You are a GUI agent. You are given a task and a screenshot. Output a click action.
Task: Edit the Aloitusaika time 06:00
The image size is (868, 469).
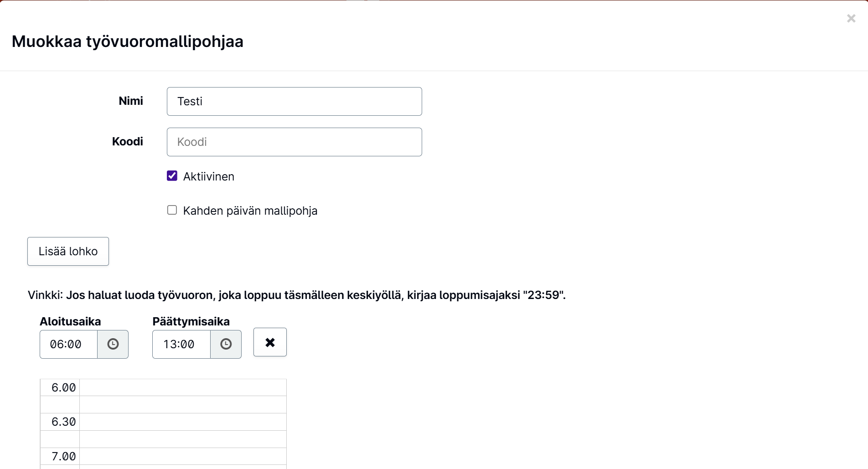[68, 344]
